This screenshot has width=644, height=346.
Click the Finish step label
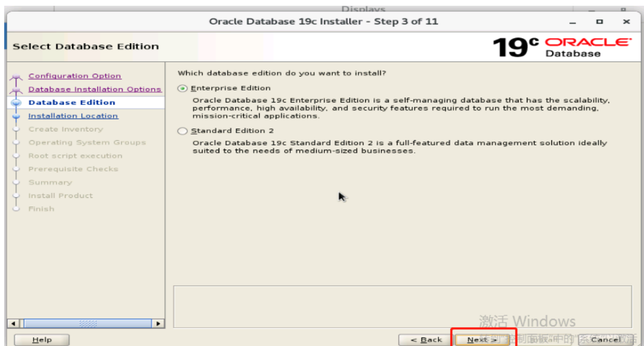pyautogui.click(x=41, y=209)
